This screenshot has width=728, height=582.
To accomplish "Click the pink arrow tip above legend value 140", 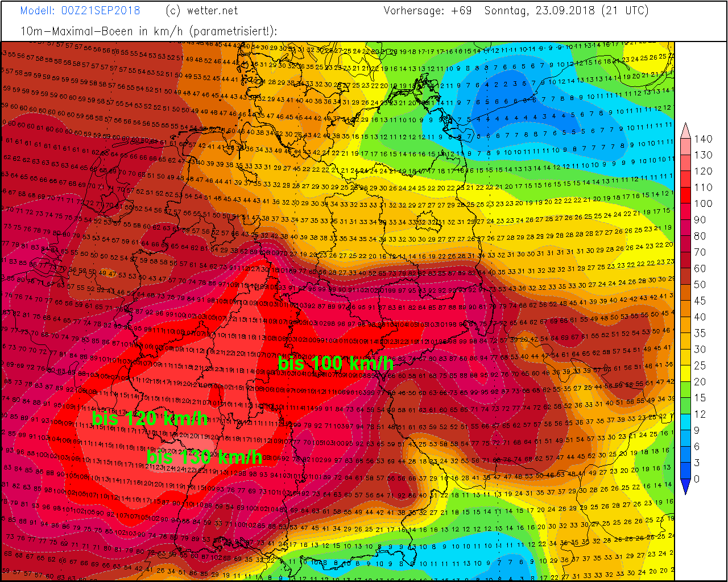I will click(685, 131).
